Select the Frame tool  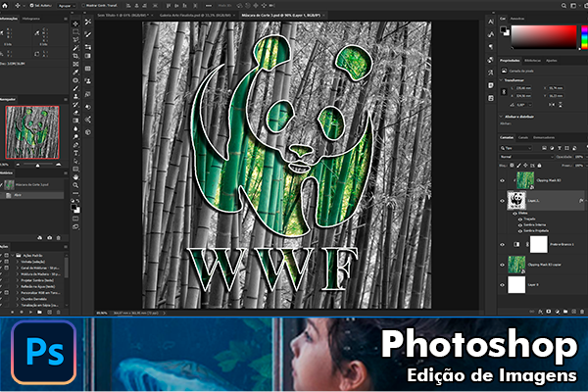[75, 64]
